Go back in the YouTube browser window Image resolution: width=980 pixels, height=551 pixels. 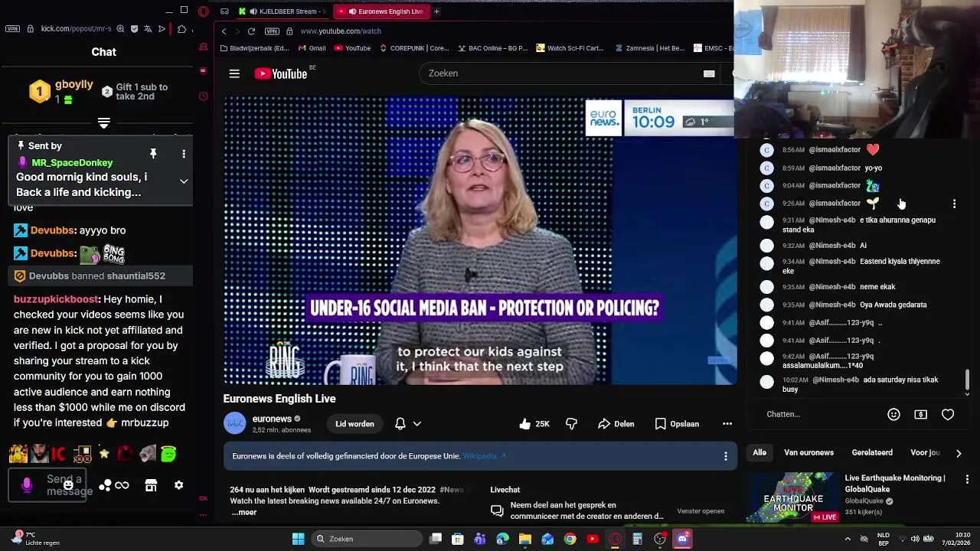coord(224,31)
